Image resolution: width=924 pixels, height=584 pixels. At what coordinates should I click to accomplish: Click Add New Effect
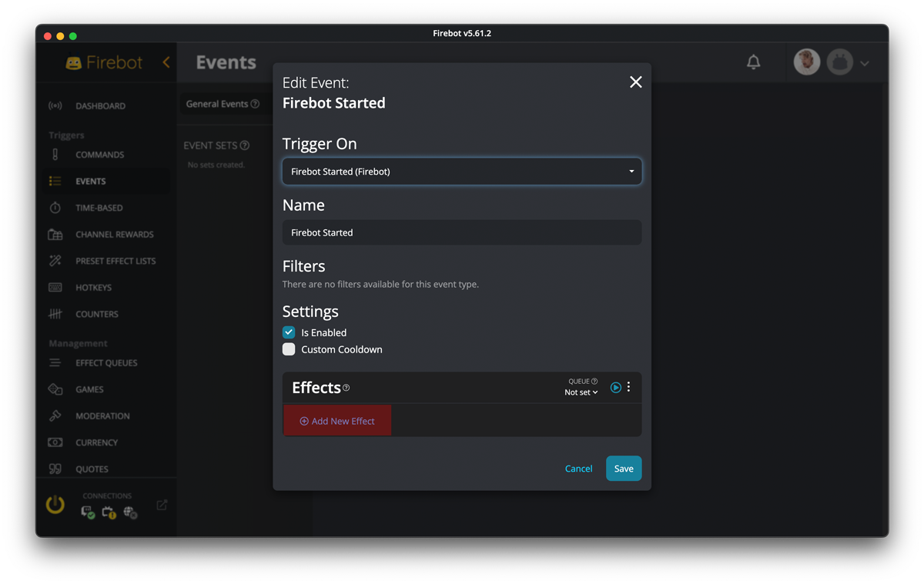point(337,421)
